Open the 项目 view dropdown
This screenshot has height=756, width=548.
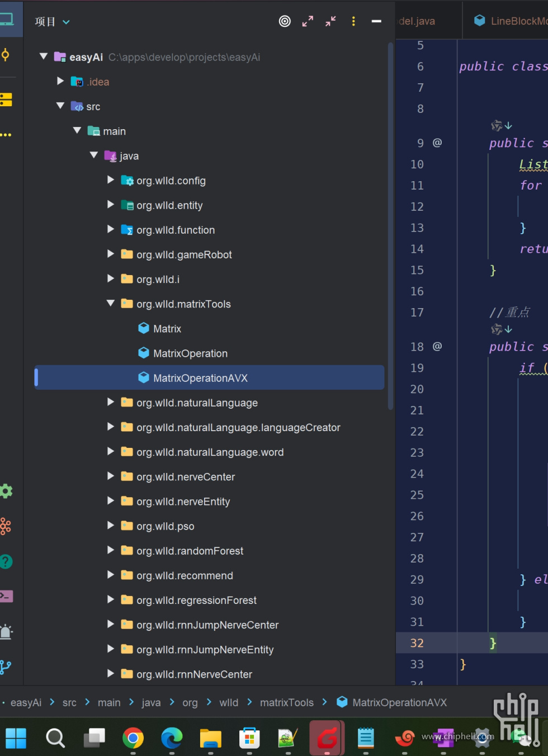click(x=52, y=22)
